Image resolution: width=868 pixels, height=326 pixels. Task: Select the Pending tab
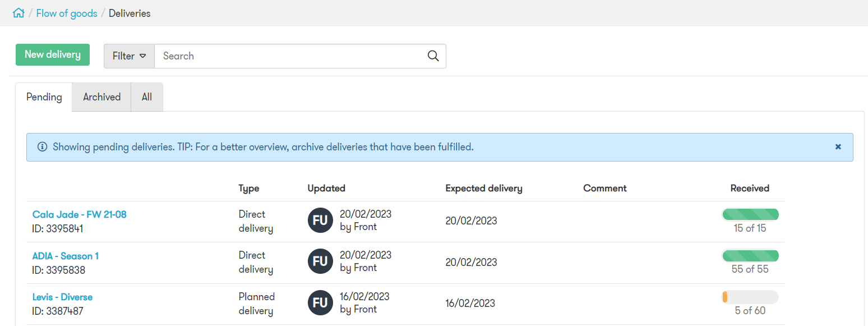click(x=44, y=97)
